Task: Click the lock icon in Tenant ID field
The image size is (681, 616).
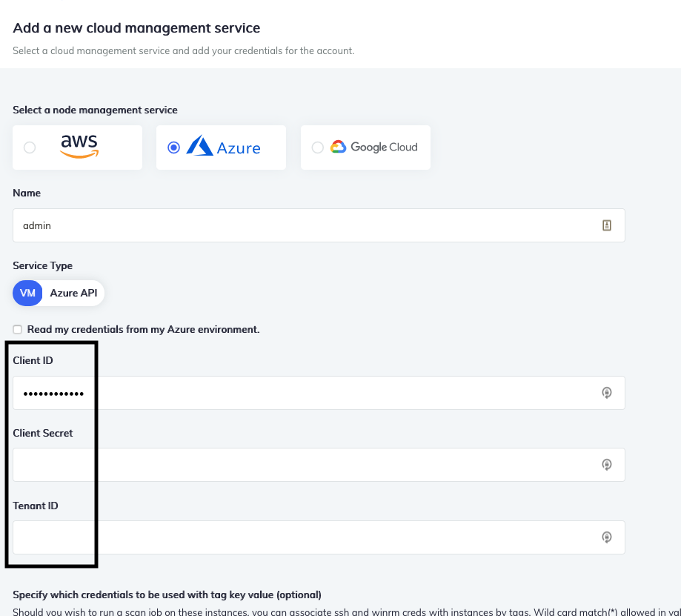Action: 607,537
